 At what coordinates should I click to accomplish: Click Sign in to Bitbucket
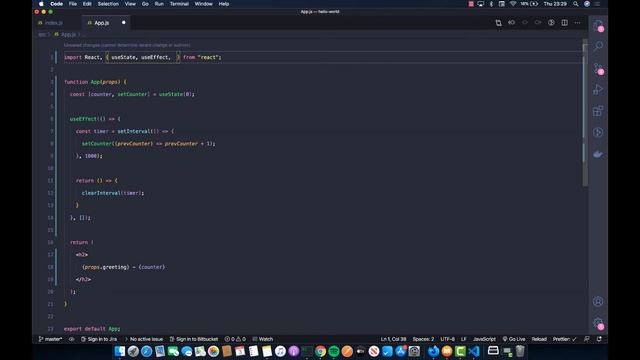coord(194,339)
